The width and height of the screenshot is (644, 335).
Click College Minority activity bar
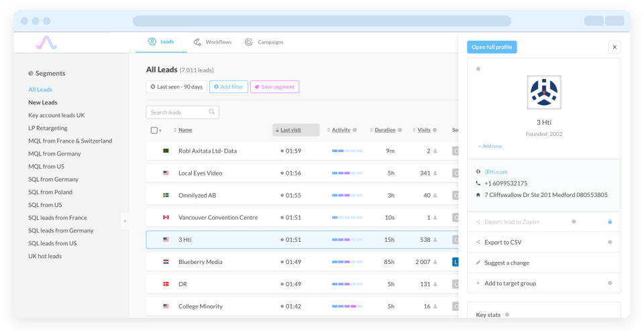coord(347,306)
